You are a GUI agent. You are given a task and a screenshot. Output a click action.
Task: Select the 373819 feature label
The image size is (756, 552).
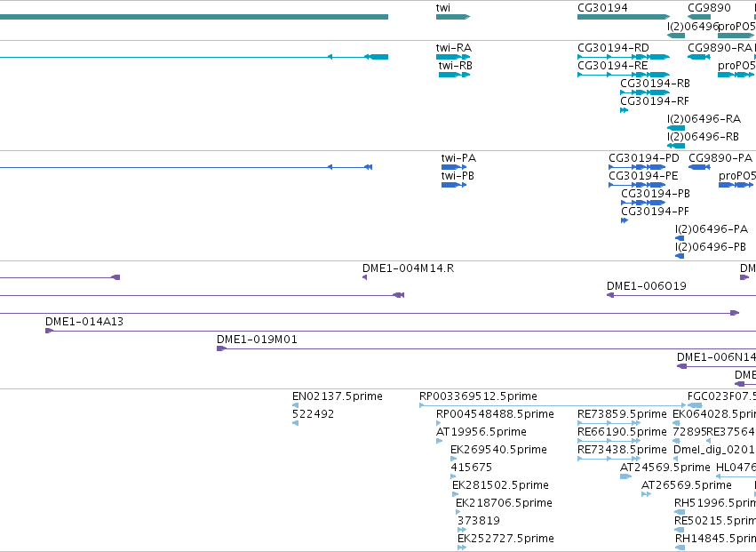pyautogui.click(x=479, y=521)
